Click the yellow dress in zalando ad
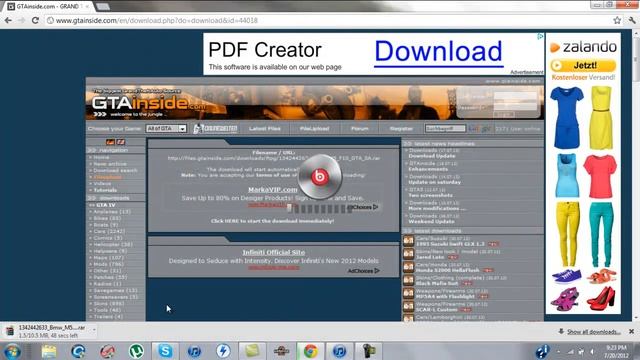Screen dimensions: 640x360 click(x=601, y=118)
